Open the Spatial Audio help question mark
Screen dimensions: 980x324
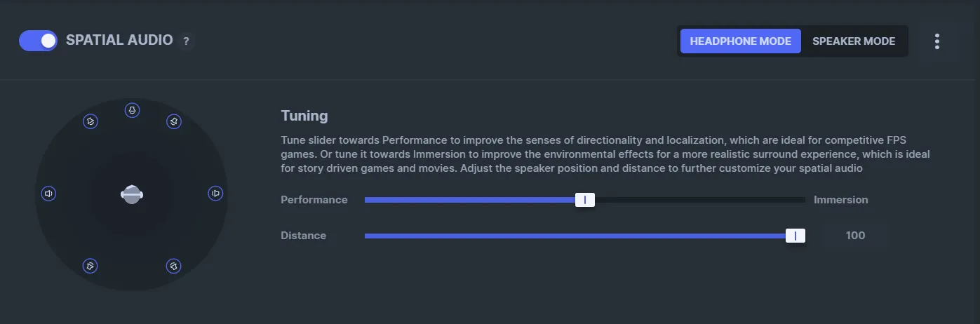pyautogui.click(x=186, y=41)
